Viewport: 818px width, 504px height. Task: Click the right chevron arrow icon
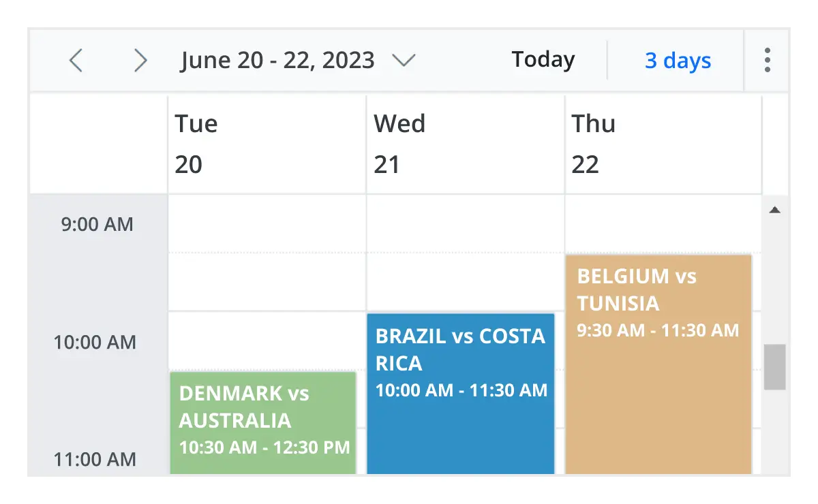click(140, 60)
